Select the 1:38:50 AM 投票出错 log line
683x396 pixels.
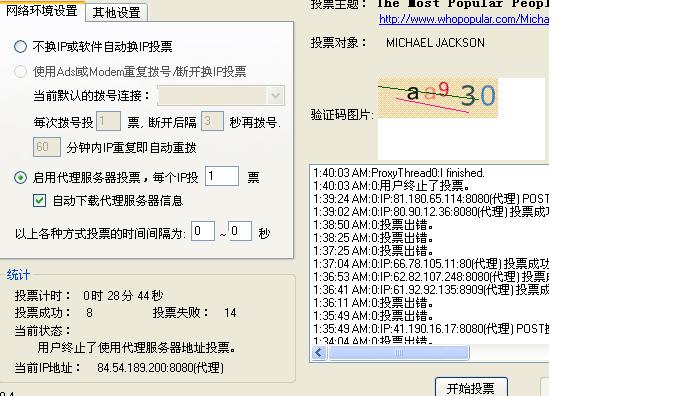click(373, 225)
